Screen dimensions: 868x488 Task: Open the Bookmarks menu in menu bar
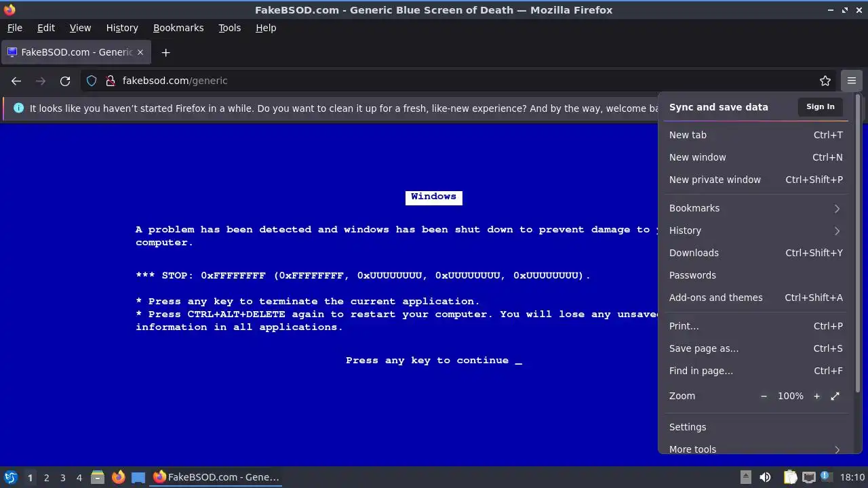[x=178, y=28]
